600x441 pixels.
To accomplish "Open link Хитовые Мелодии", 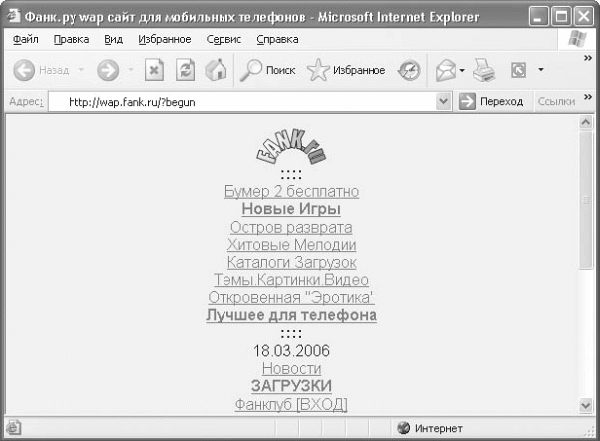I will [291, 245].
